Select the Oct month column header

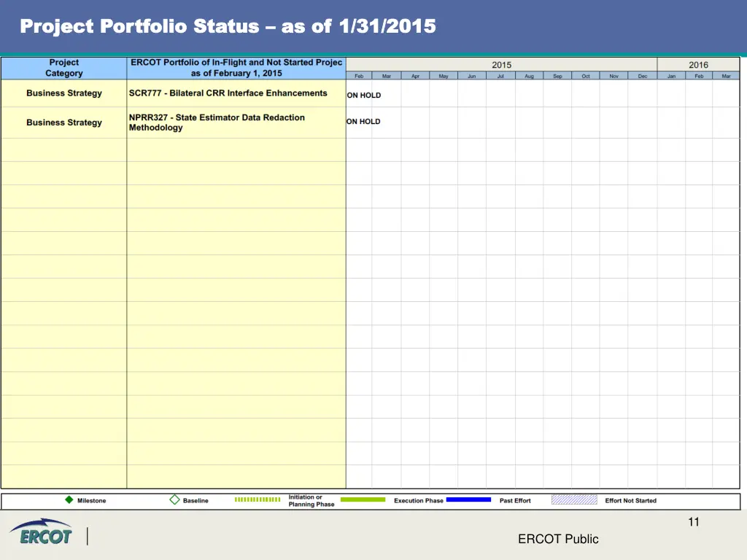[x=586, y=76]
